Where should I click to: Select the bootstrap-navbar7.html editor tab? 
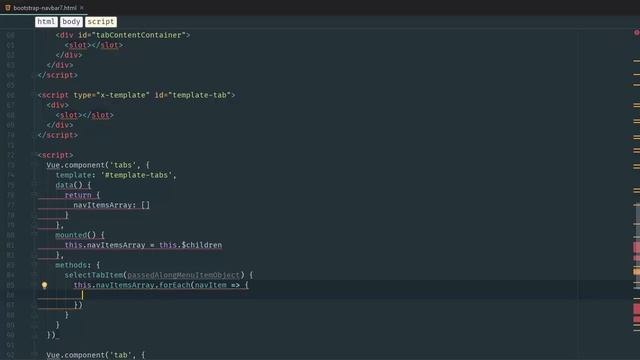coord(44,8)
